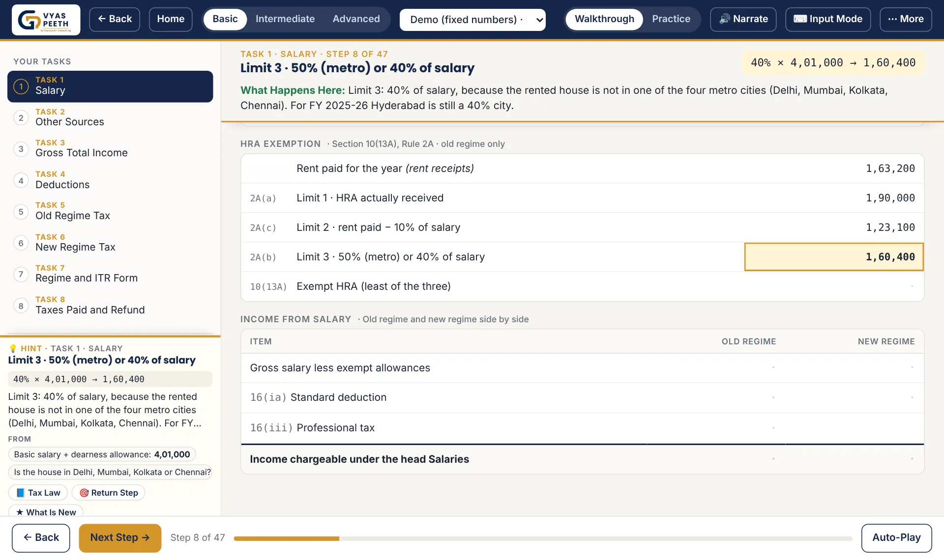
Task: Expand the metro city question chip
Action: [110, 472]
